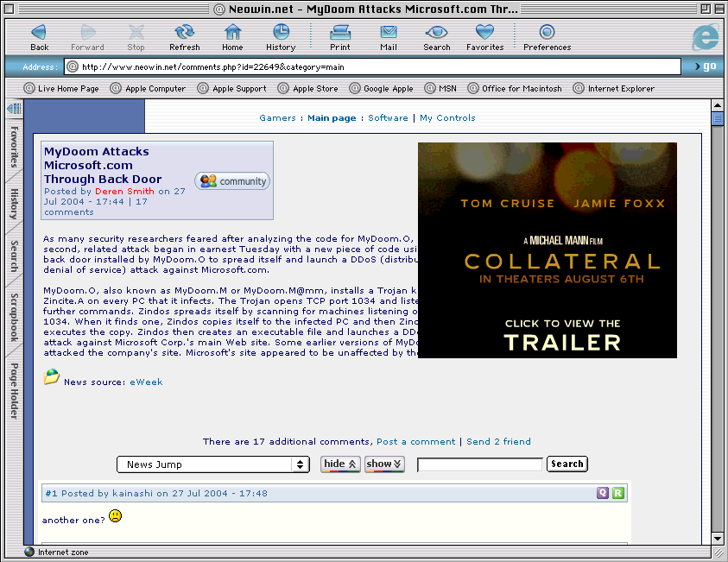The width and height of the screenshot is (728, 562).
Task: Click the hide comments button
Action: [340, 464]
